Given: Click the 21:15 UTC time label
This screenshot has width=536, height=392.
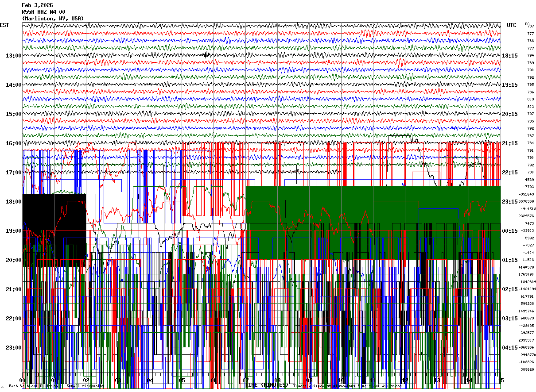Looking at the screenshot, I should (x=510, y=143).
